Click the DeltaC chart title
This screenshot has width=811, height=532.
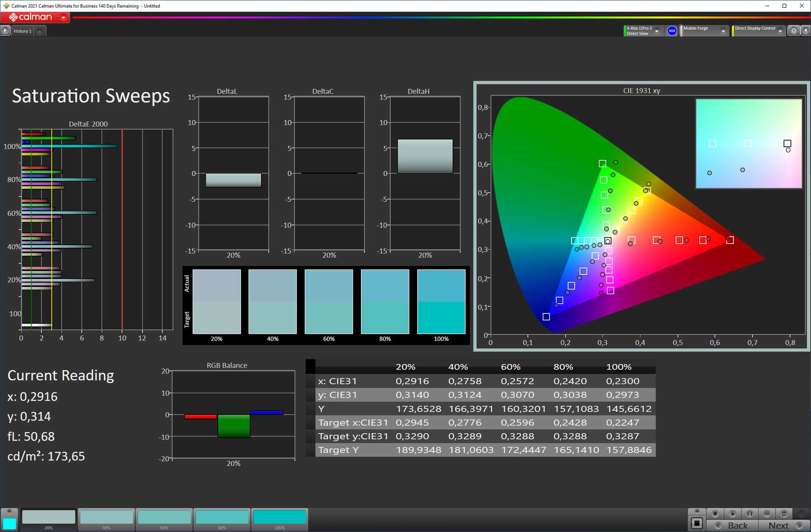pos(323,91)
